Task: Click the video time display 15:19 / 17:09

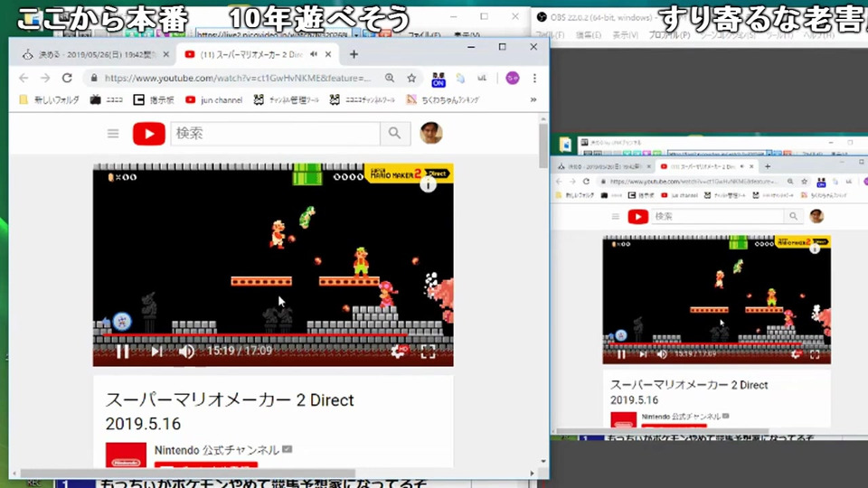Action: pyautogui.click(x=239, y=351)
